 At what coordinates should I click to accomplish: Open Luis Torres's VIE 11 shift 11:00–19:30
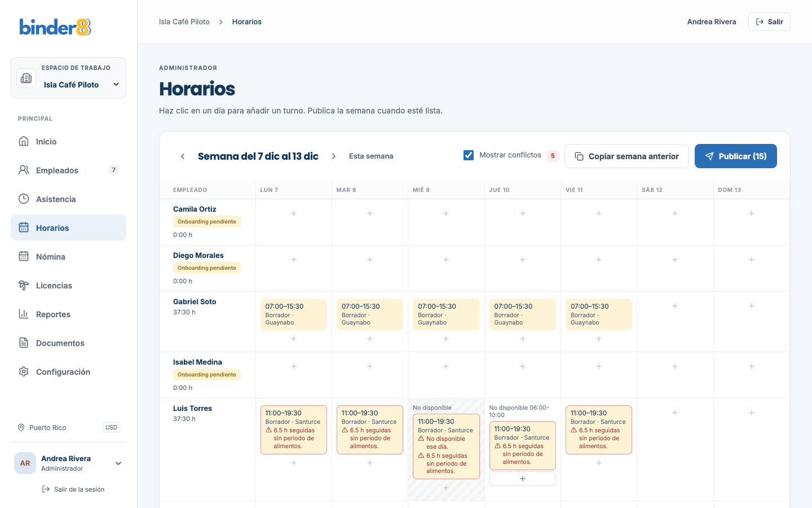pyautogui.click(x=599, y=430)
